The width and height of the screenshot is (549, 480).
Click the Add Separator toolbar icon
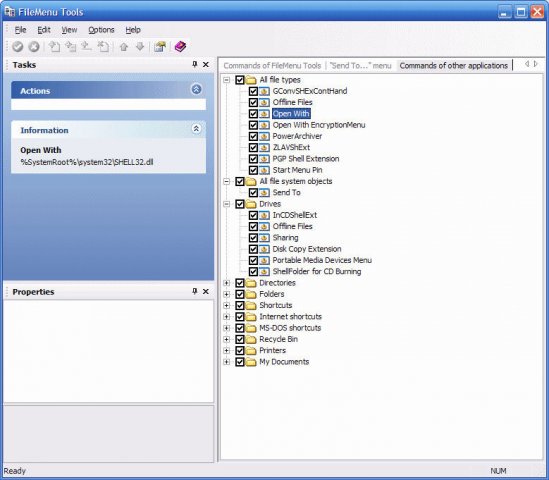pos(86,47)
